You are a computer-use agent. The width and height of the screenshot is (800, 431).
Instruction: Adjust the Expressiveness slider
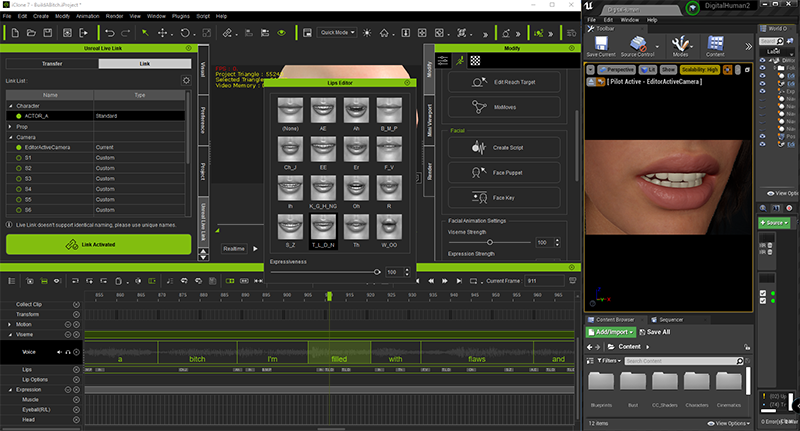coord(376,272)
